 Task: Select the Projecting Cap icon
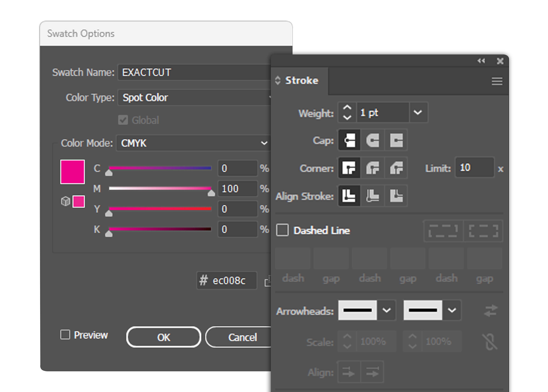pyautogui.click(x=396, y=140)
